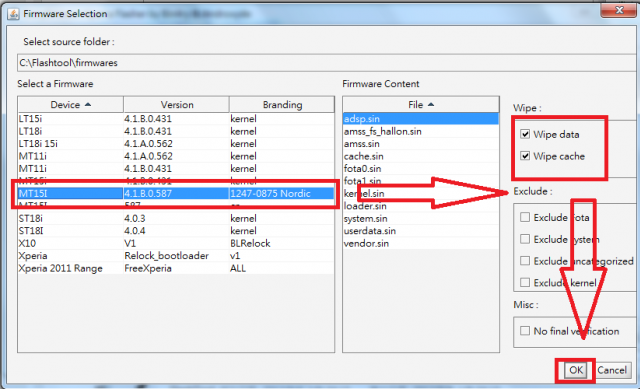The width and height of the screenshot is (640, 389).
Task: Toggle the Wipe data checkbox
Action: 525,134
